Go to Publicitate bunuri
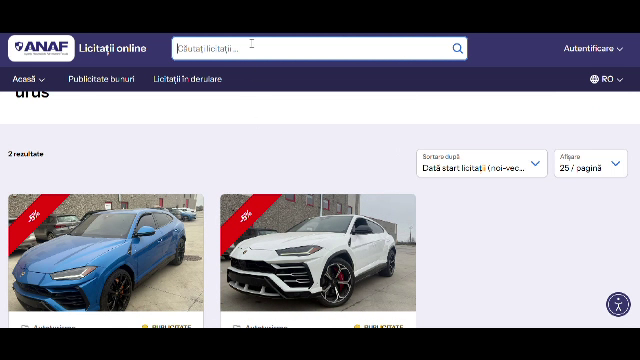The height and width of the screenshot is (360, 640). tap(101, 79)
